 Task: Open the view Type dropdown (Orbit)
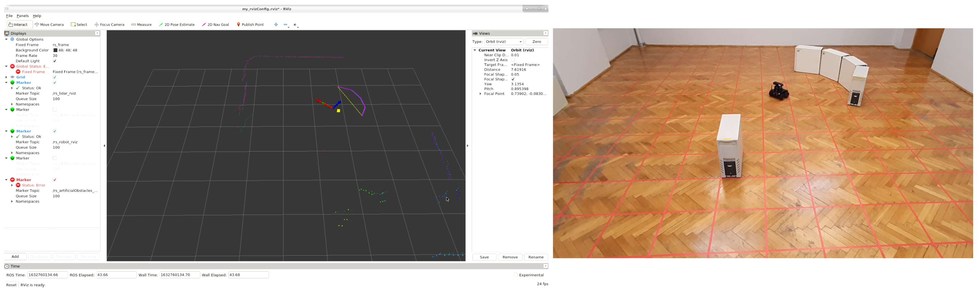click(x=503, y=42)
